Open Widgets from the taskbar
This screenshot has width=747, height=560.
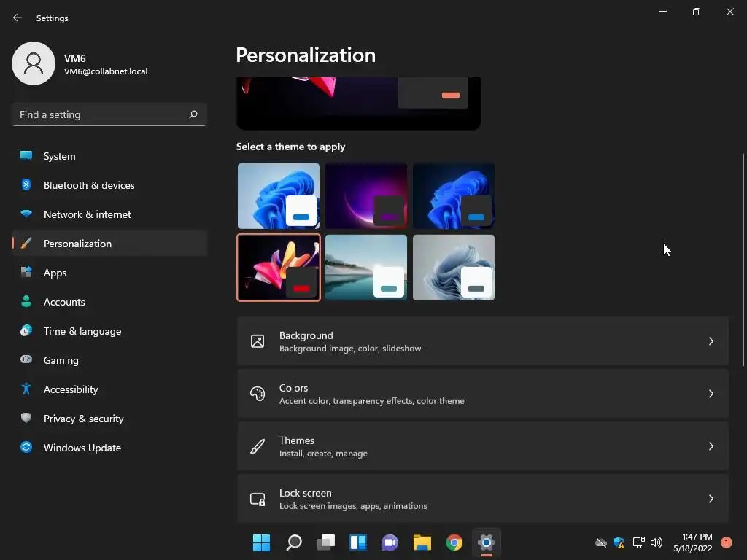[357, 542]
